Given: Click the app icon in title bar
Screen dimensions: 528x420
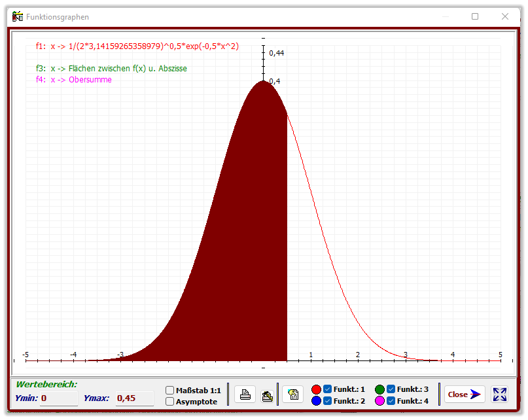Looking at the screenshot, I should (x=18, y=17).
